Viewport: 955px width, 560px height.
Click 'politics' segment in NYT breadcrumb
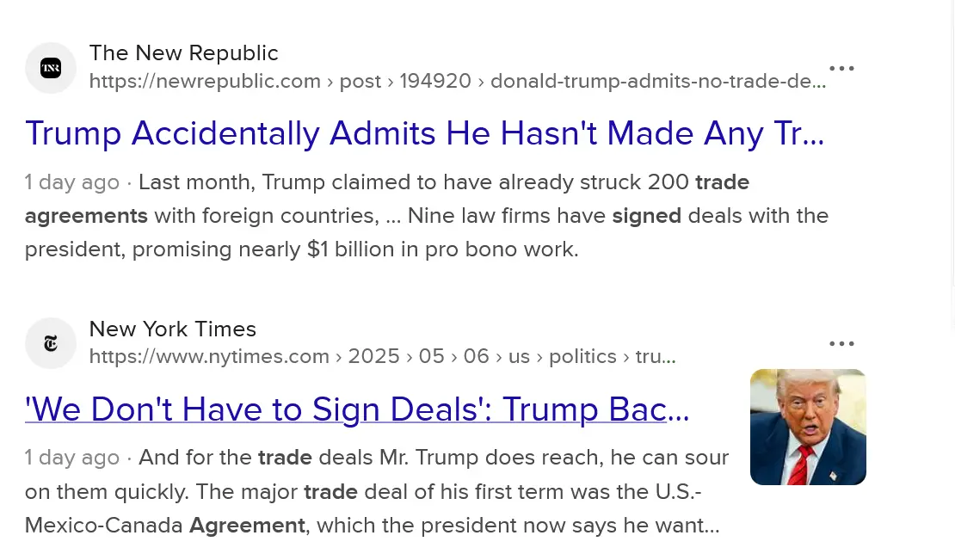(582, 357)
